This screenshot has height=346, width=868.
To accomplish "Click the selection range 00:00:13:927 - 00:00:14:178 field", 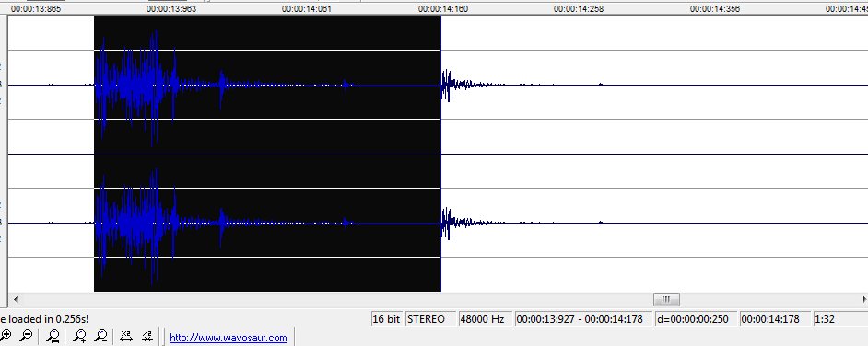I will pyautogui.click(x=582, y=319).
